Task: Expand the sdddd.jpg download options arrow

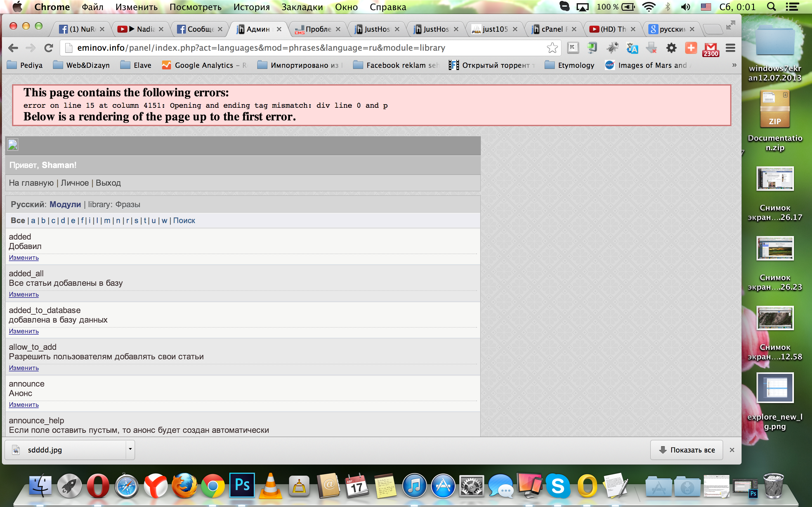Action: (130, 449)
